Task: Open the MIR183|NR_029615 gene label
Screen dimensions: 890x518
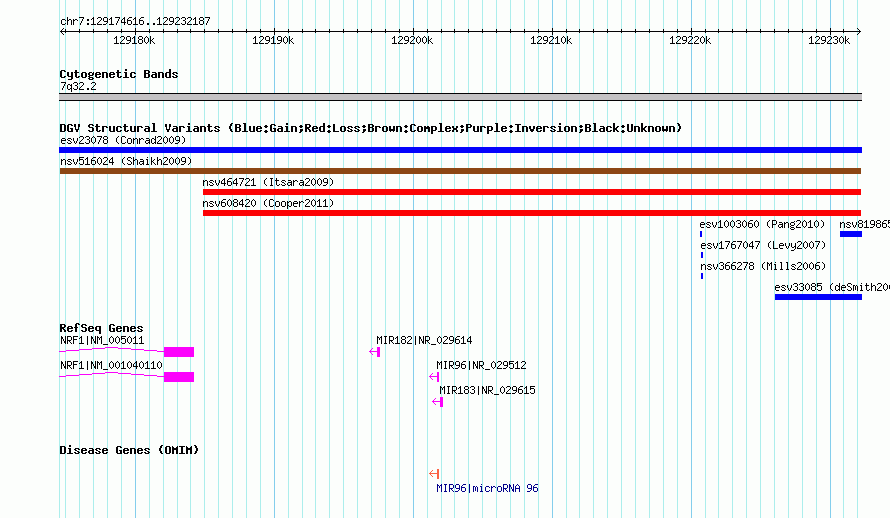Action: pos(488,390)
